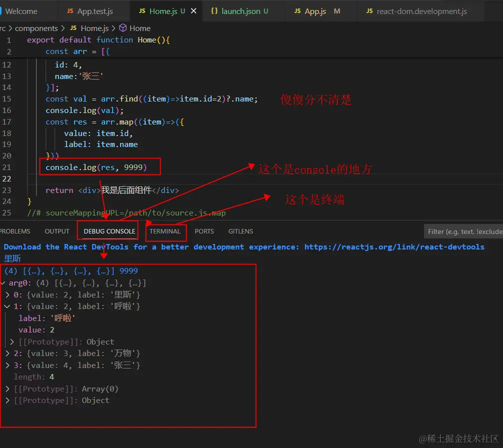
Task: Click the JS icon on the App.js tab
Action: tap(298, 11)
